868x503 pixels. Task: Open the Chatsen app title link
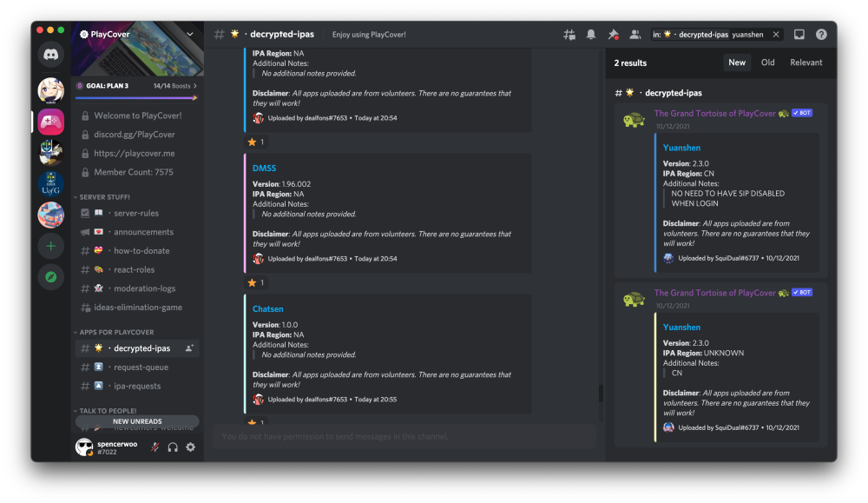267,309
